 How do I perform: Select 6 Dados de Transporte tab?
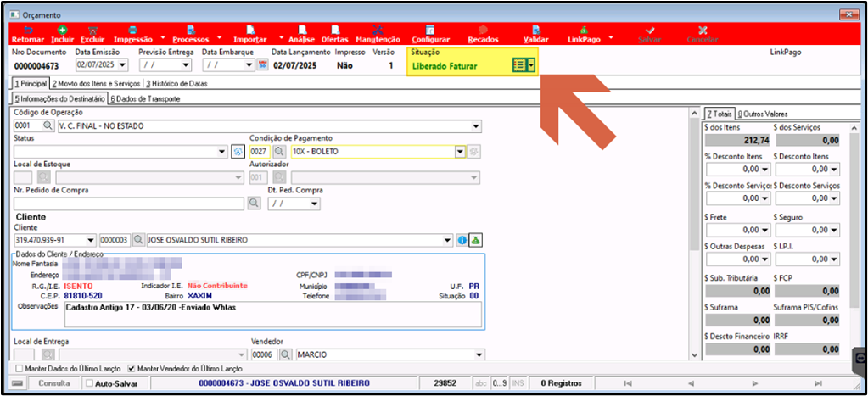[145, 99]
